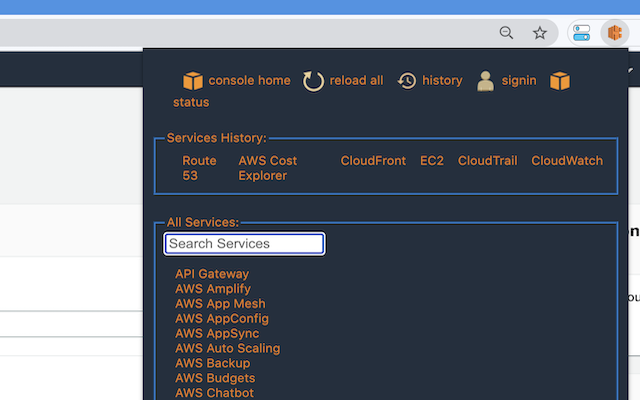Open AWS Auto Scaling service
The width and height of the screenshot is (640, 400).
point(227,348)
